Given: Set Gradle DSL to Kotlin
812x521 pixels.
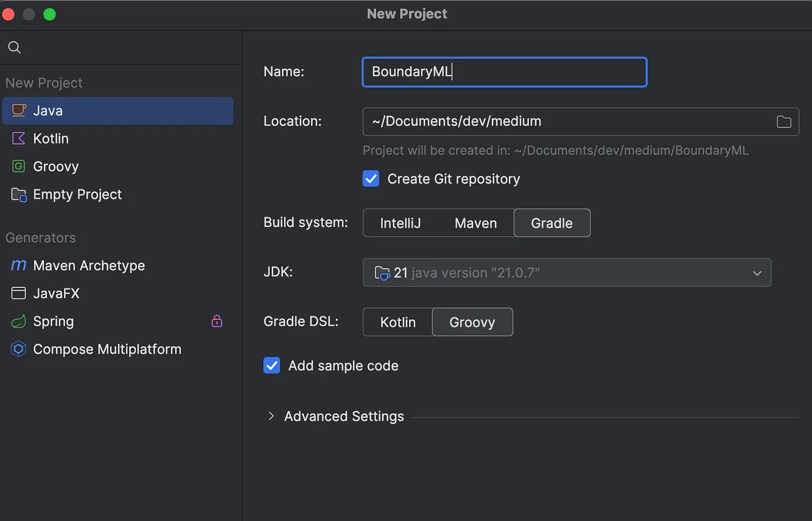Looking at the screenshot, I should (x=398, y=322).
